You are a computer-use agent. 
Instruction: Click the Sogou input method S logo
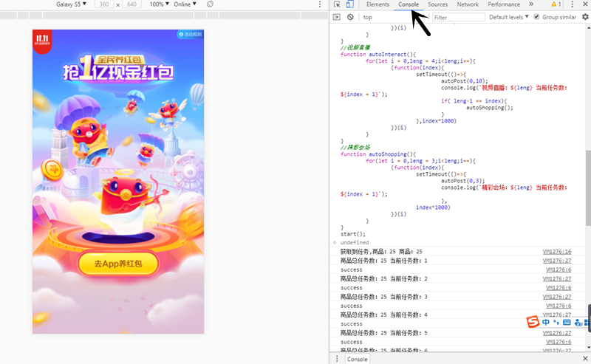(533, 322)
